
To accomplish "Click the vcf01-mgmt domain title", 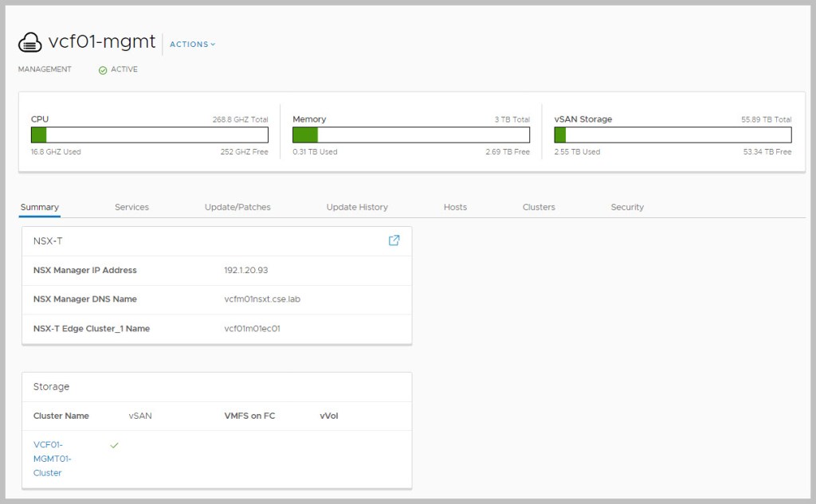I will 102,43.
